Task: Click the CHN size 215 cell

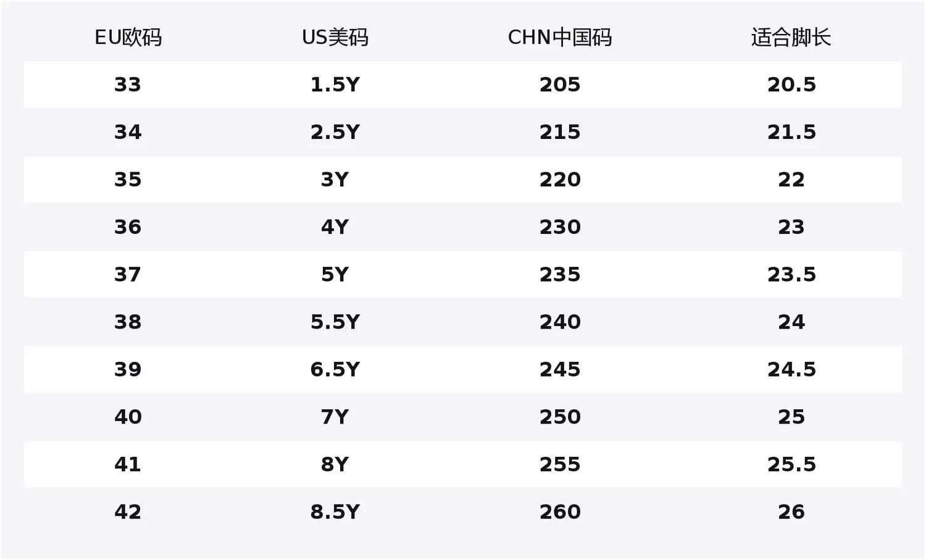Action: click(560, 132)
